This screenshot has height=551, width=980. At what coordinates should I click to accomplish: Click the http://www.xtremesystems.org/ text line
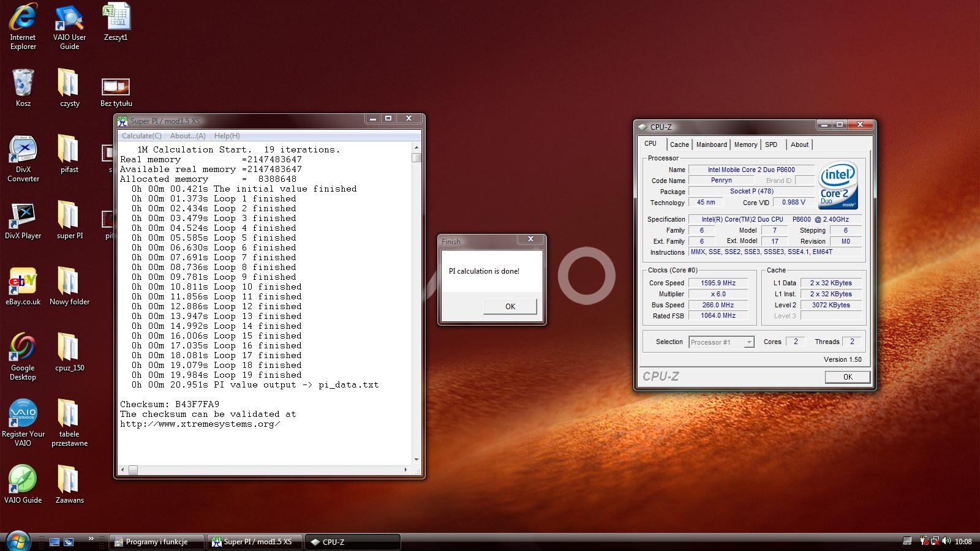tap(200, 424)
